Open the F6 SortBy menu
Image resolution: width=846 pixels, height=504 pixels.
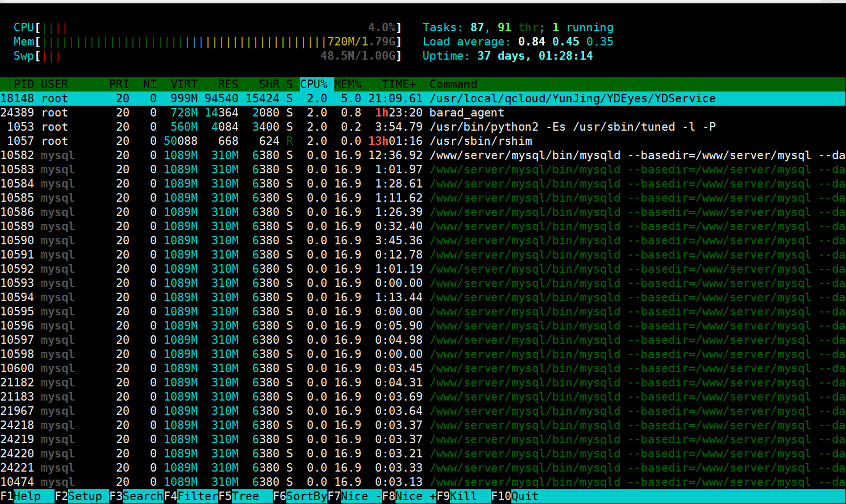pyautogui.click(x=300, y=496)
